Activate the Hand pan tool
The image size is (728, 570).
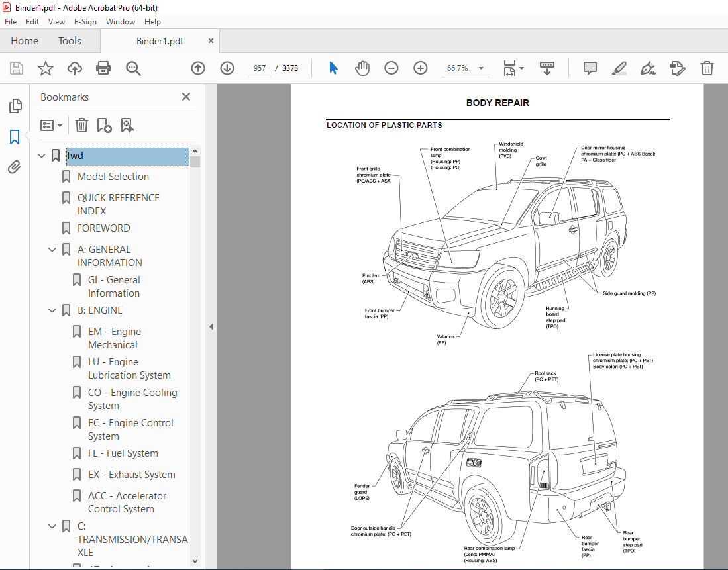(x=362, y=68)
